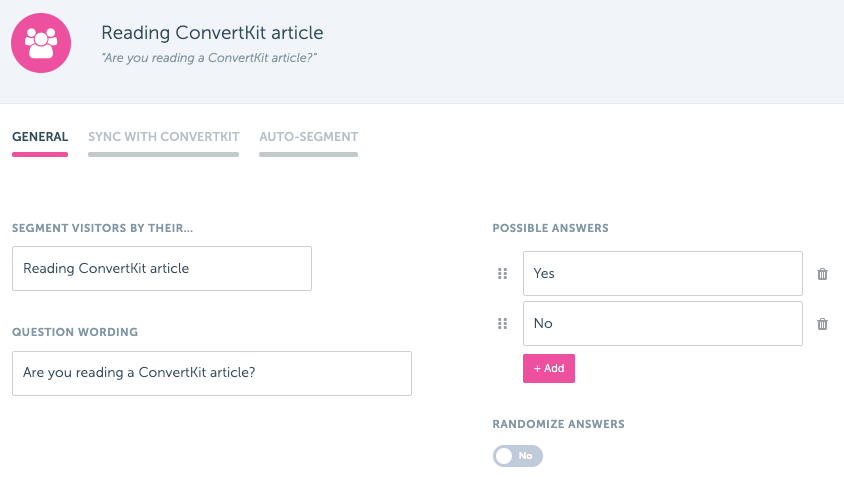Select the No answer text box
The height and width of the screenshot is (477, 844).
coord(662,323)
